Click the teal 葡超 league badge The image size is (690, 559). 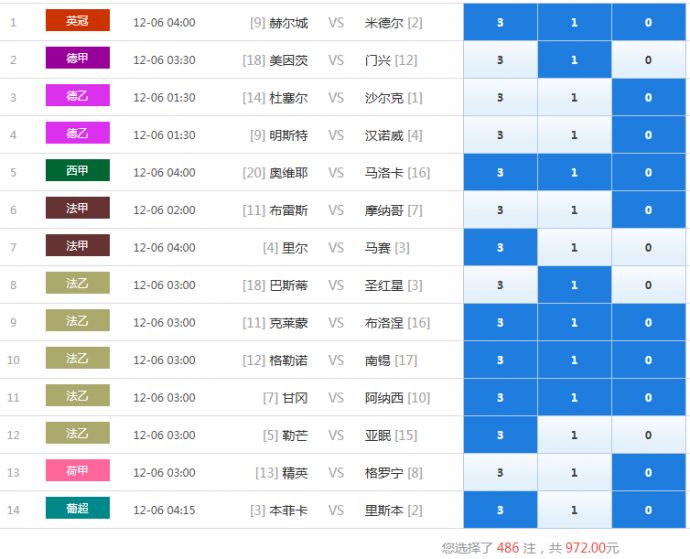click(x=77, y=508)
